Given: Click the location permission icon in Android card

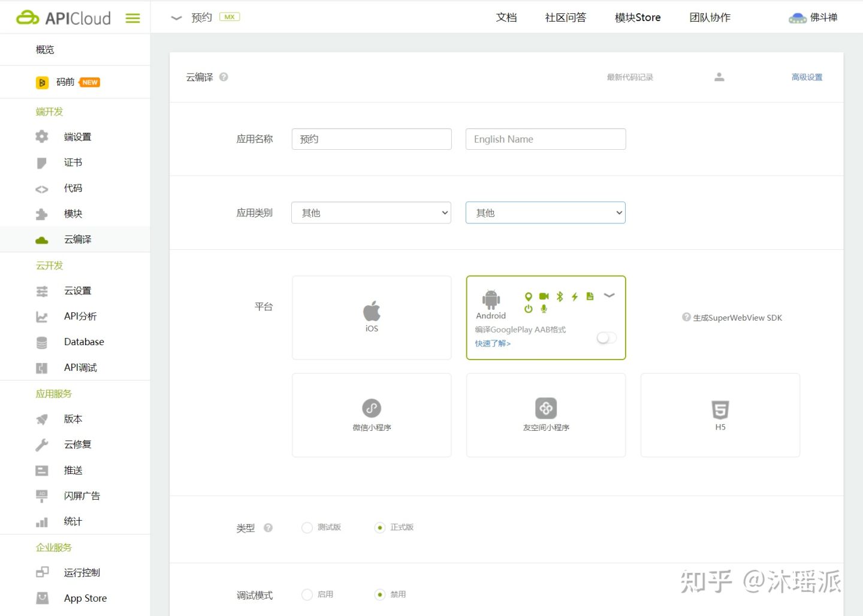Looking at the screenshot, I should point(528,297).
